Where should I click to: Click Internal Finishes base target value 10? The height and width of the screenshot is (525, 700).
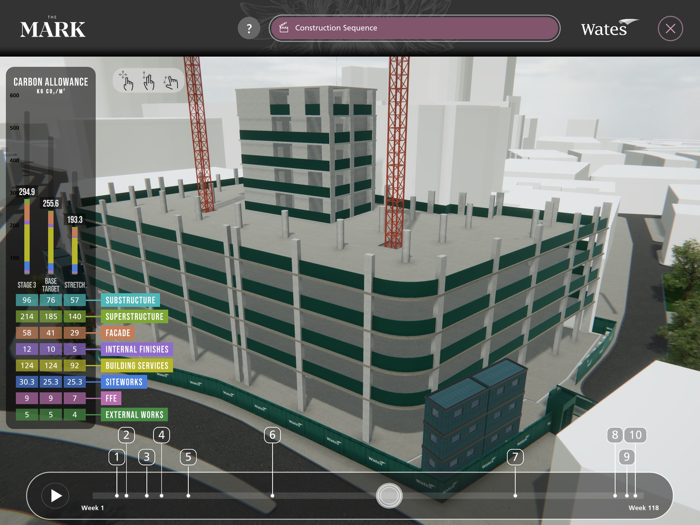(51, 349)
